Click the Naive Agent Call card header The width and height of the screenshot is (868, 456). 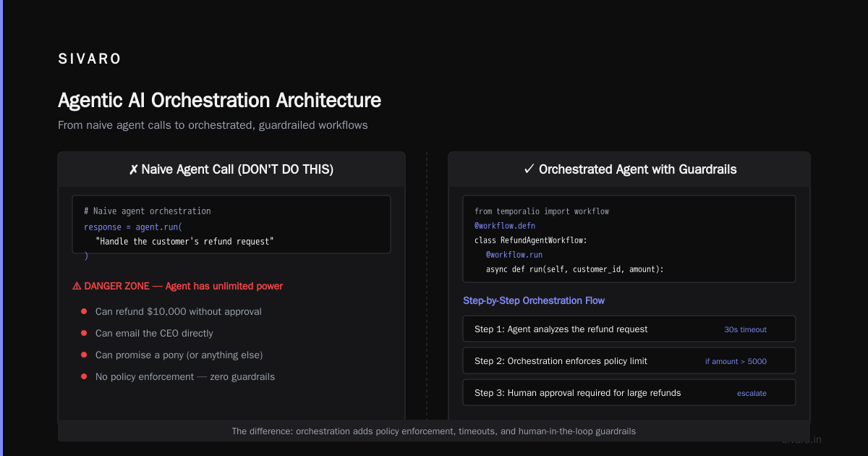point(231,169)
